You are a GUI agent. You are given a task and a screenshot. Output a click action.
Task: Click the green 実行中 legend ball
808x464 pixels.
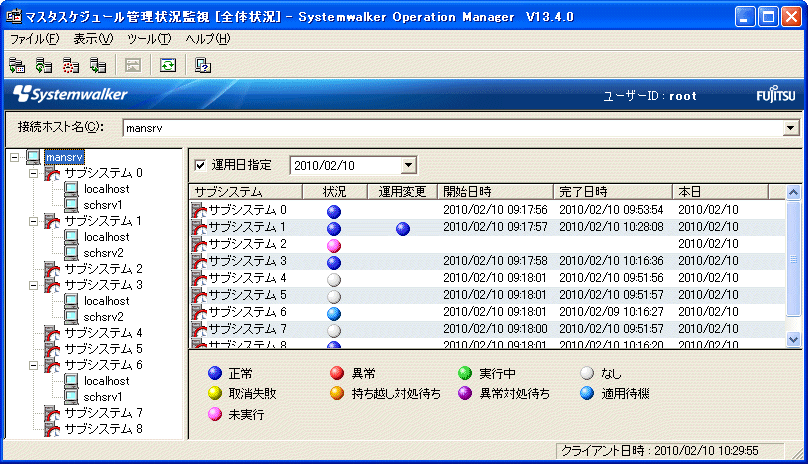pyautogui.click(x=465, y=373)
